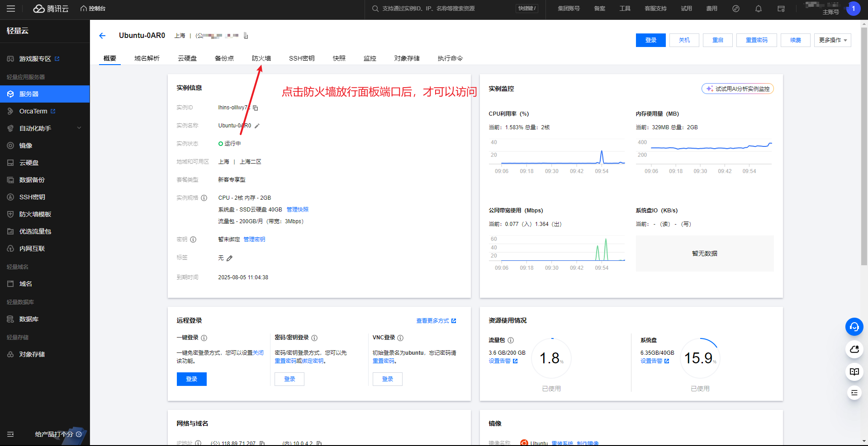
Task: Open the message center icon in top bar
Action: [781, 9]
